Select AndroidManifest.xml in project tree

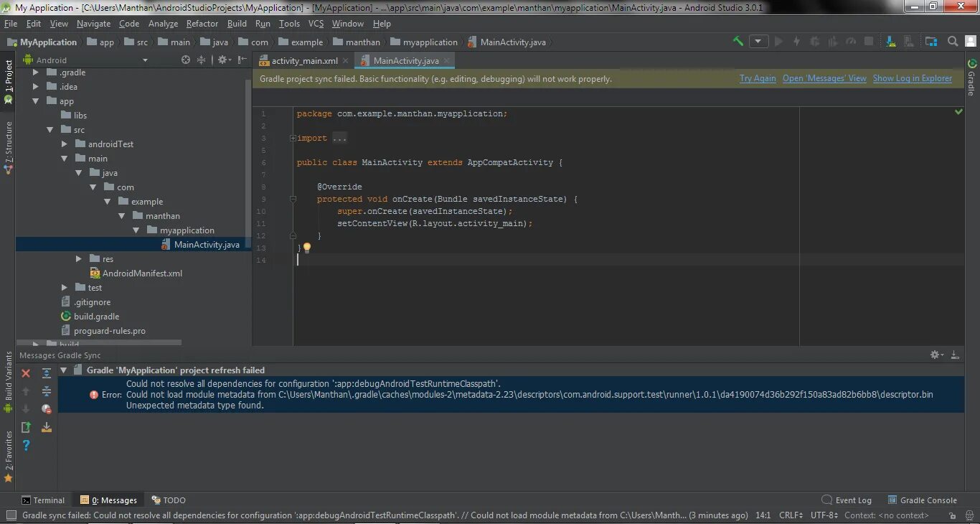point(136,273)
